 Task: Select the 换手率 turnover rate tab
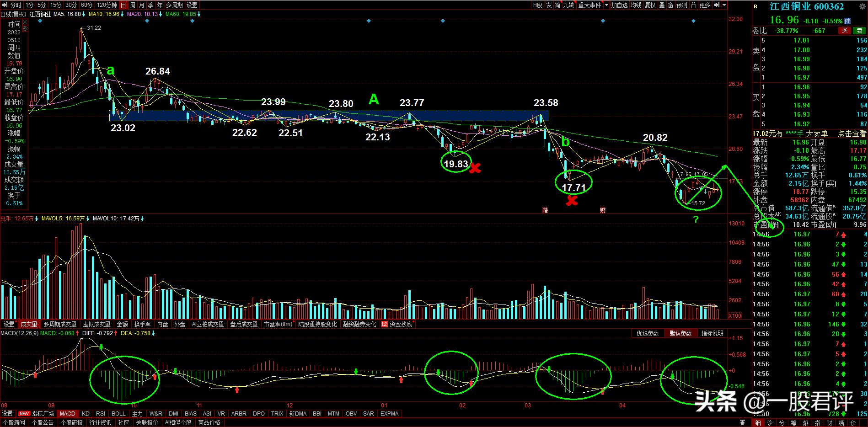[x=142, y=324]
